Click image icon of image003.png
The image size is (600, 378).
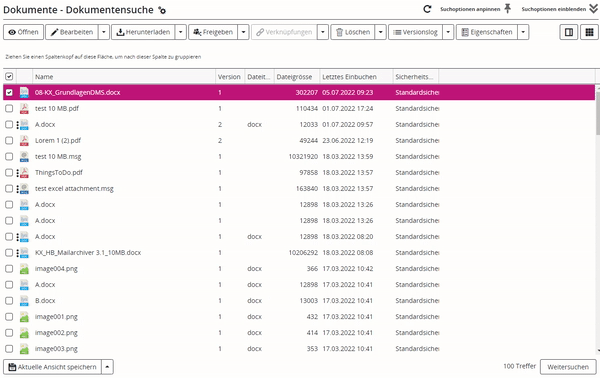tap(24, 349)
